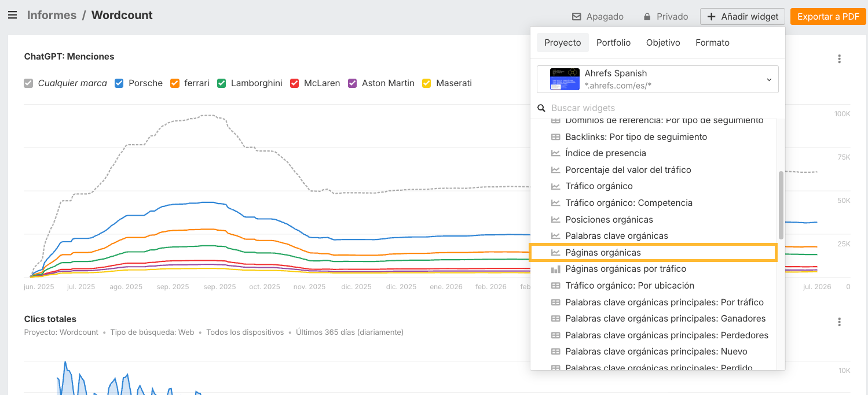Switch to the Formato tab

point(712,43)
